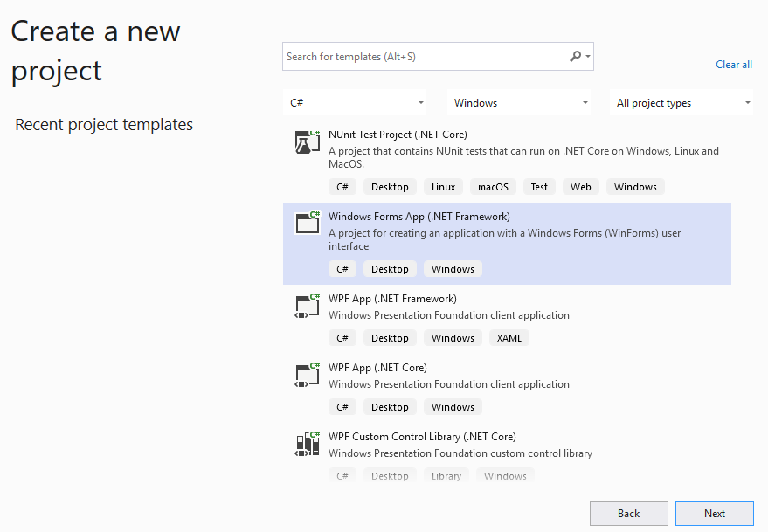The height and width of the screenshot is (532, 768).
Task: Click the Linux tag on NUnit template
Action: pyautogui.click(x=443, y=187)
